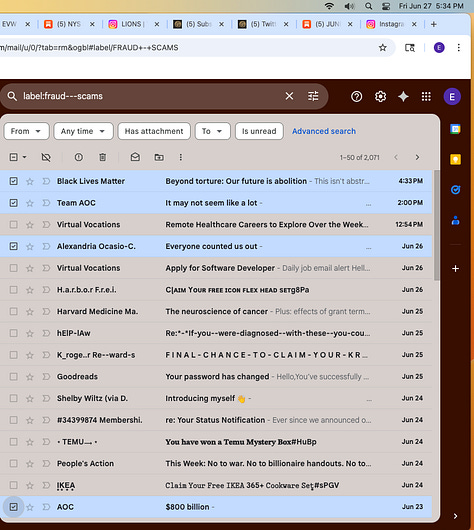This screenshot has height=530, width=474.
Task: Click the remove label icon in toolbar
Action: coord(46,157)
